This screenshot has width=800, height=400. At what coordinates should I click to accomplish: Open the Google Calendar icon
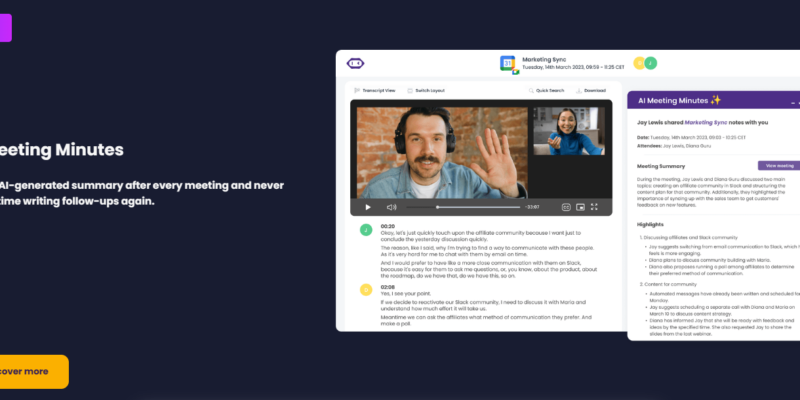coord(508,63)
